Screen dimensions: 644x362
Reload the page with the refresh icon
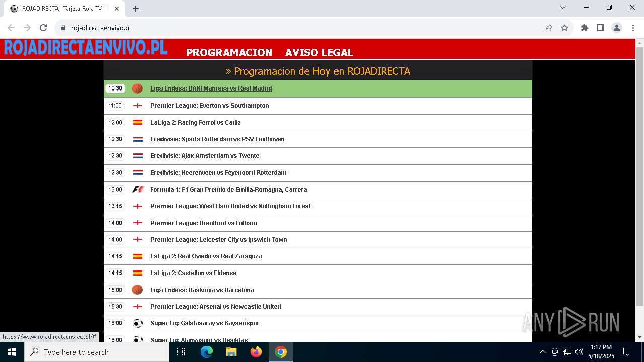click(43, 28)
